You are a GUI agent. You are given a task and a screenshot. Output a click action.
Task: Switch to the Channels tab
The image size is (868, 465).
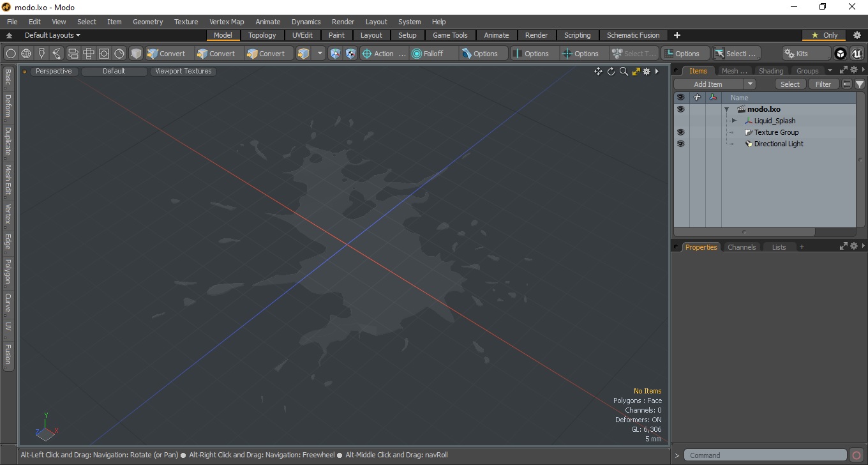click(x=742, y=247)
